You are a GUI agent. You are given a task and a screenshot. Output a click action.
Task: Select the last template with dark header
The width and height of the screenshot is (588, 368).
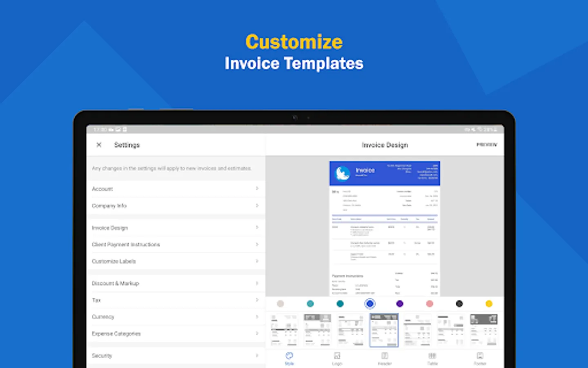coord(484,330)
